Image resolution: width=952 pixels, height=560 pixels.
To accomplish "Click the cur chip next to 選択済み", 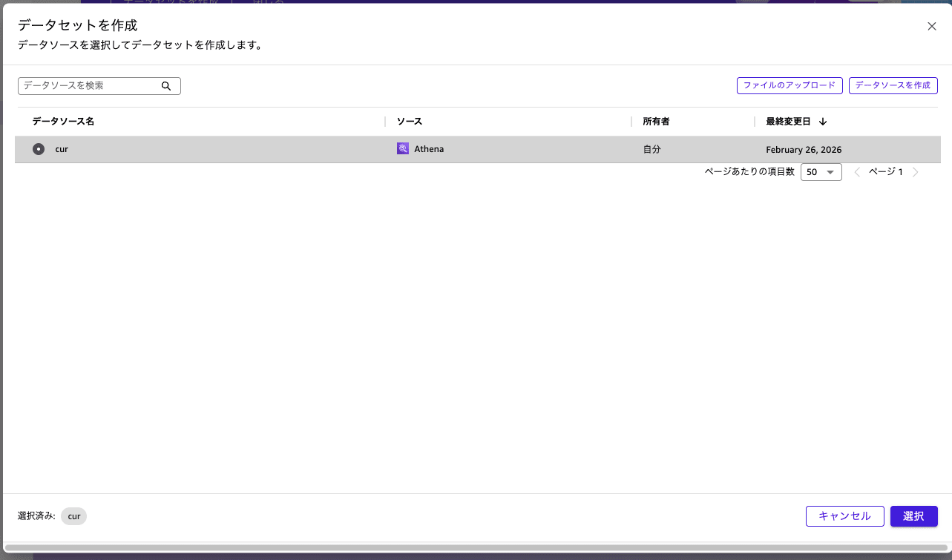I will [x=73, y=515].
